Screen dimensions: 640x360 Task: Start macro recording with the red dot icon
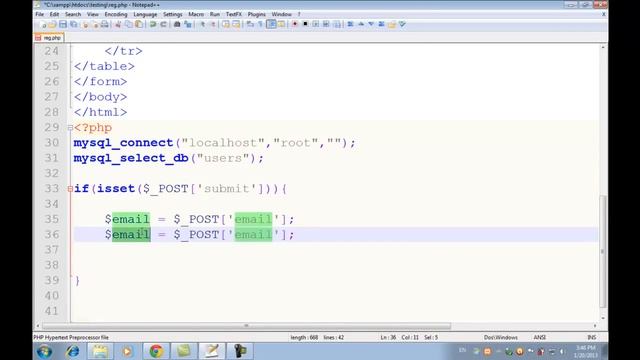pyautogui.click(x=295, y=24)
